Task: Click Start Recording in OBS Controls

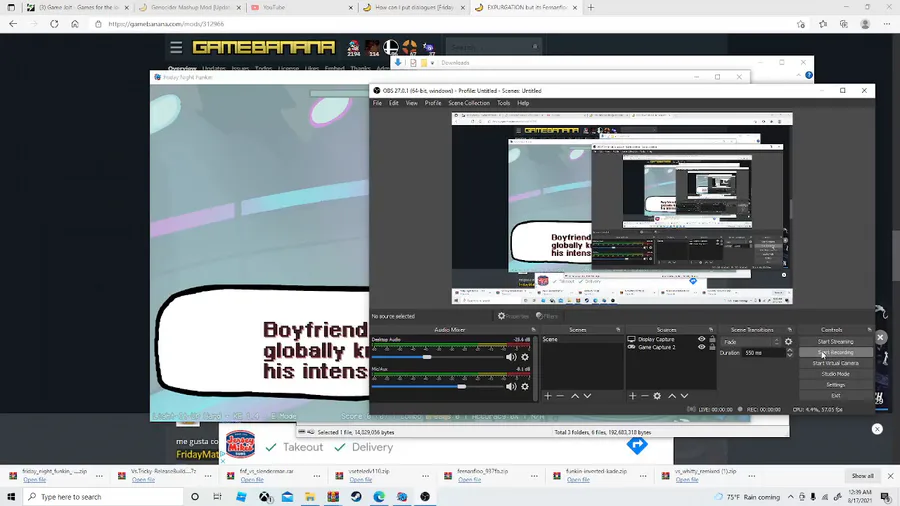Action: pyautogui.click(x=835, y=352)
